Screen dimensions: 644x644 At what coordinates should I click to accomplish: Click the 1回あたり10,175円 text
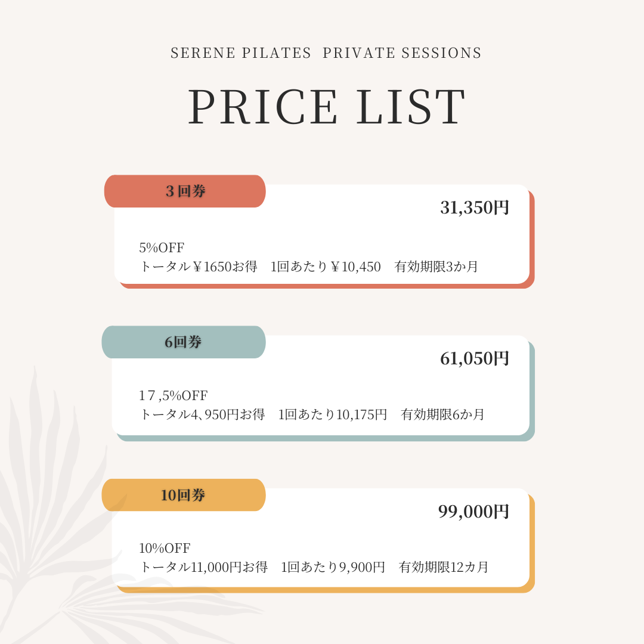[x=333, y=414]
